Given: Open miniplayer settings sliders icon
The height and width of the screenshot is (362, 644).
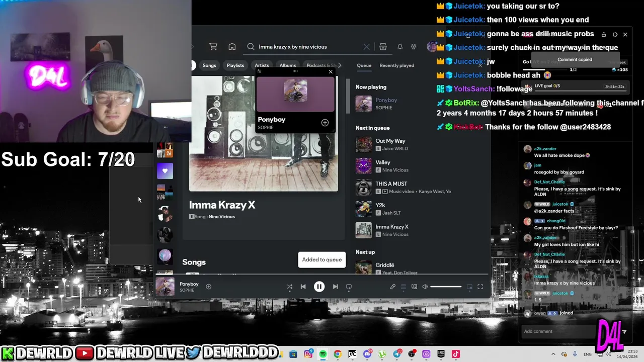Looking at the screenshot, I should (x=259, y=72).
